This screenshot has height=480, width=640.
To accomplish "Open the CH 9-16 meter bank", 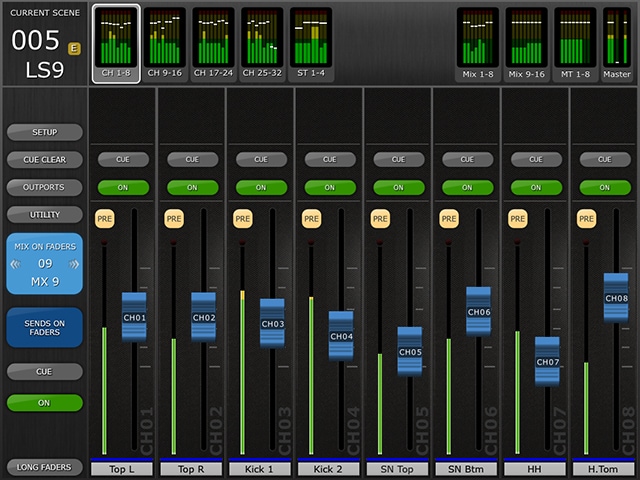I will [x=164, y=44].
